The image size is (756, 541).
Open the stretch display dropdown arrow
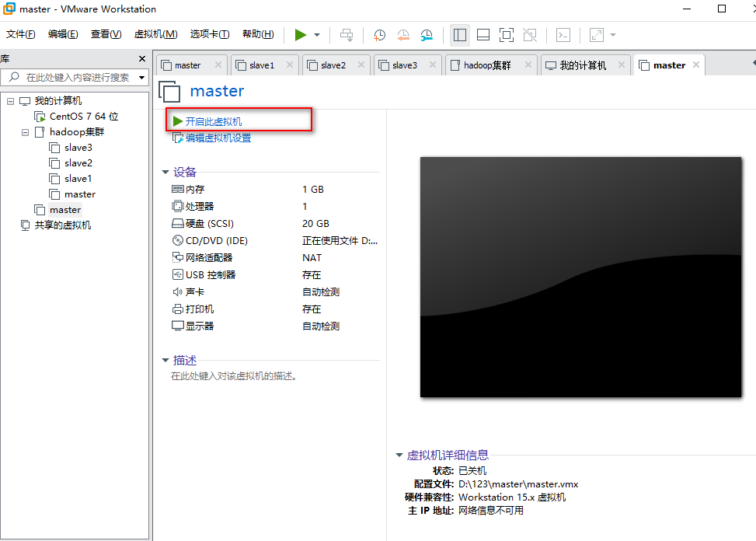pos(613,35)
